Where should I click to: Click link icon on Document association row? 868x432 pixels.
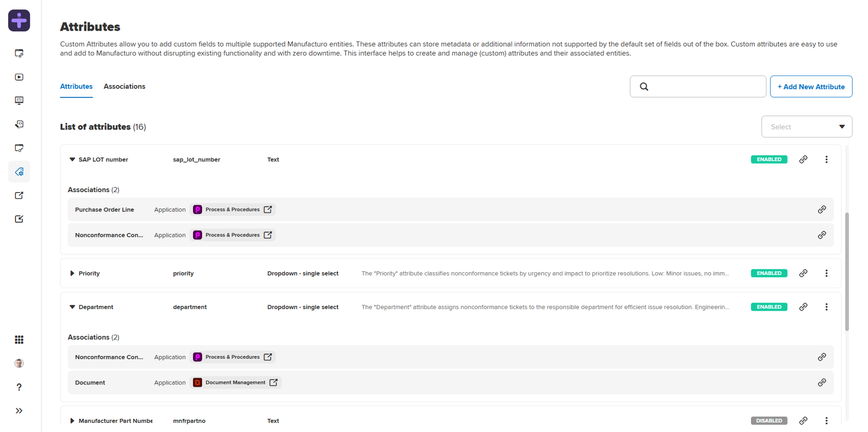pos(821,383)
